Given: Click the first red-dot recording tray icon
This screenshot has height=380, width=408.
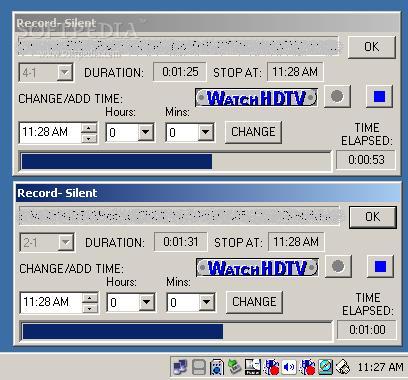Looking at the screenshot, I should [x=271, y=367].
